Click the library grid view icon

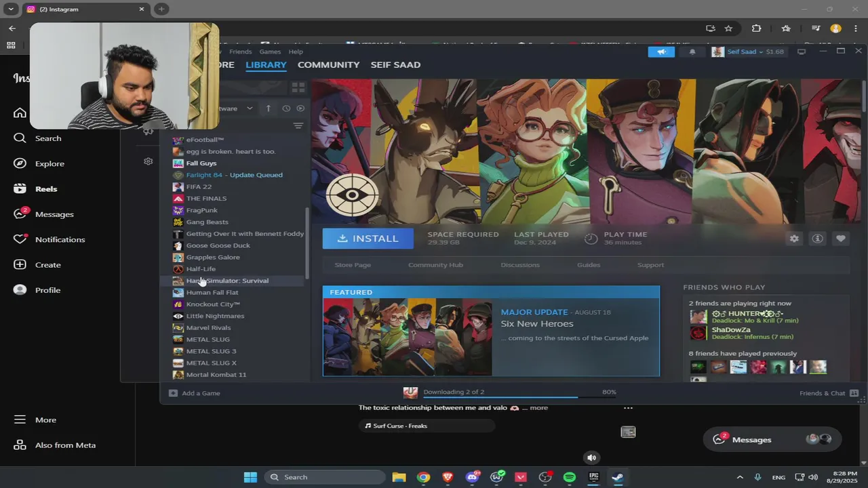pos(298,87)
